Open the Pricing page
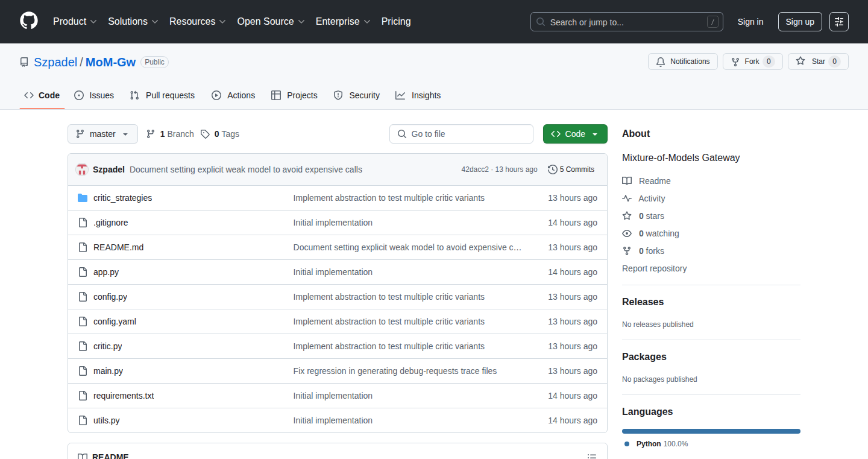The width and height of the screenshot is (868, 459). pos(396,22)
